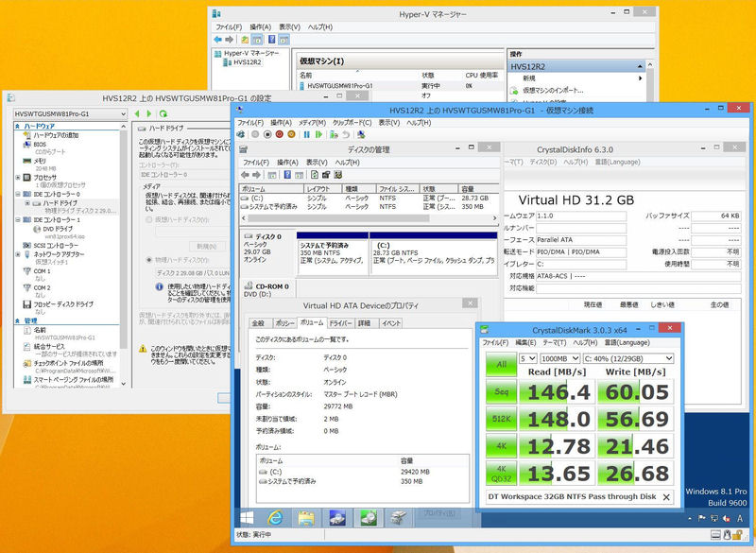Run the Seq benchmark
Viewport: 756px width, 553px height.
[x=501, y=391]
